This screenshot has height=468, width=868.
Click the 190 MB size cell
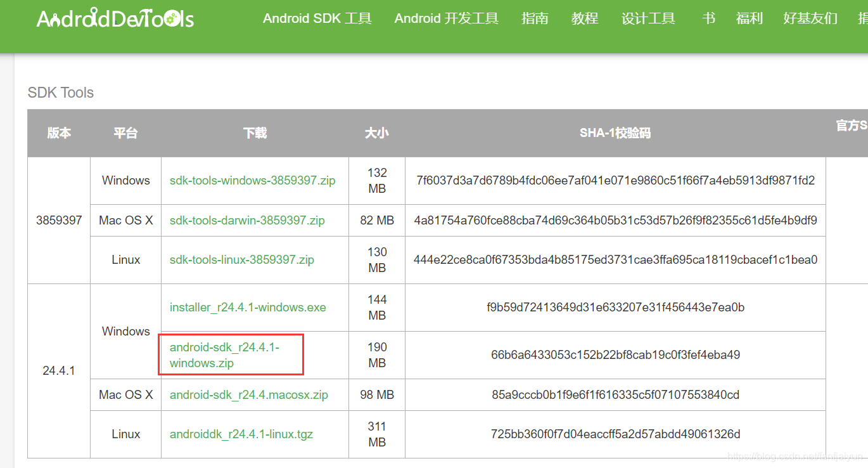coord(377,355)
